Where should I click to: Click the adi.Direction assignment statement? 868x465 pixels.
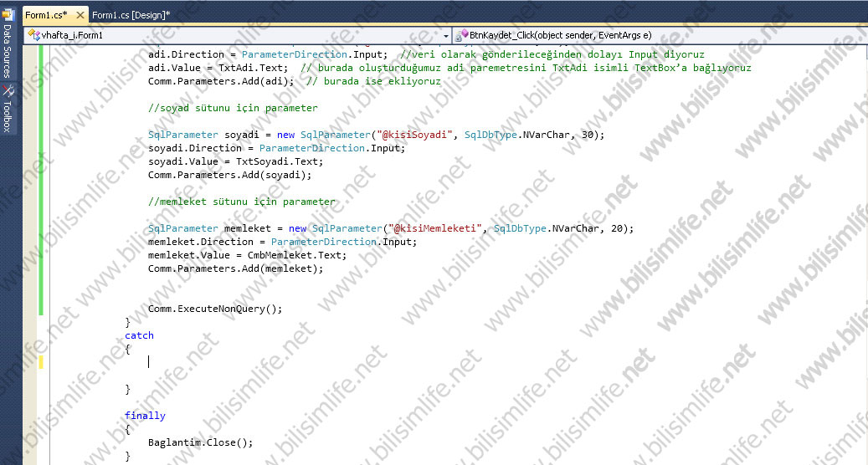(268, 54)
